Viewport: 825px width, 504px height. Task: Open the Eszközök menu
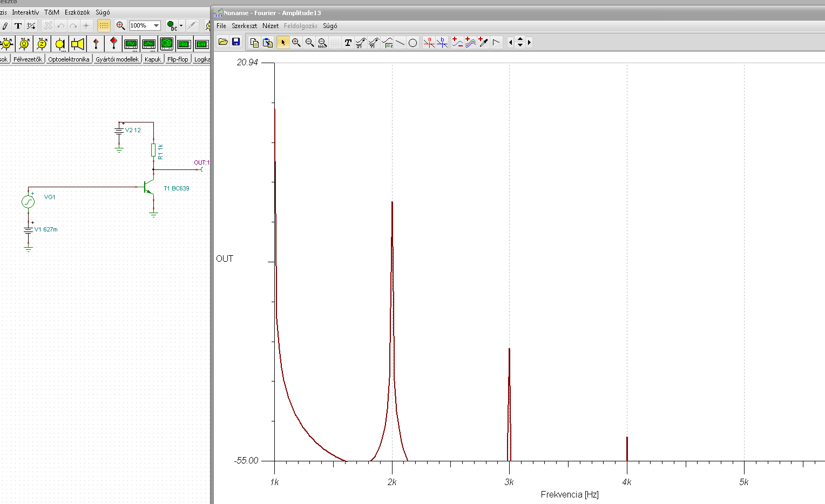(77, 12)
